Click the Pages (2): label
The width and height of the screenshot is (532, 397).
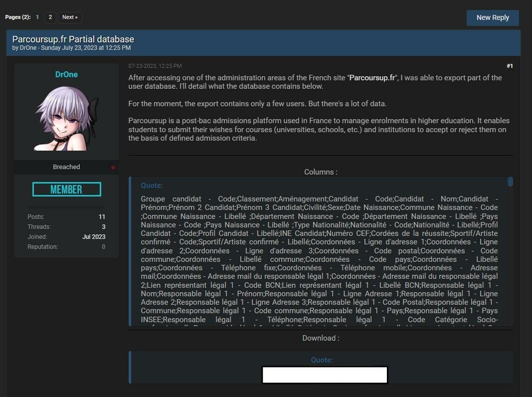17,17
